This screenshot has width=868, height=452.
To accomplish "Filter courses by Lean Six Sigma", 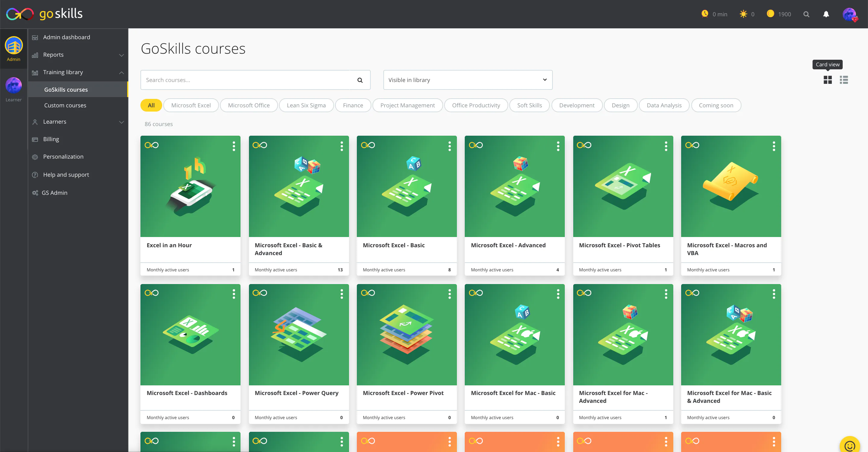I will tap(306, 105).
